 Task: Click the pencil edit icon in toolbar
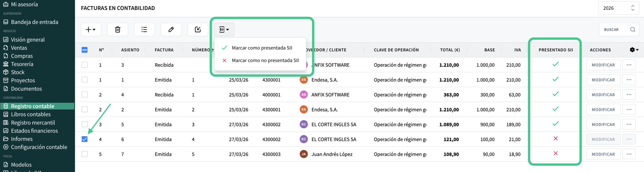(x=171, y=30)
